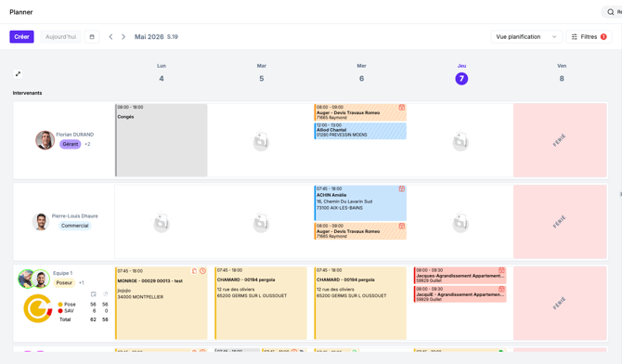The height and width of the screenshot is (364, 622).
Task: Click the copy icon on MONROE event
Action: [x=194, y=271]
